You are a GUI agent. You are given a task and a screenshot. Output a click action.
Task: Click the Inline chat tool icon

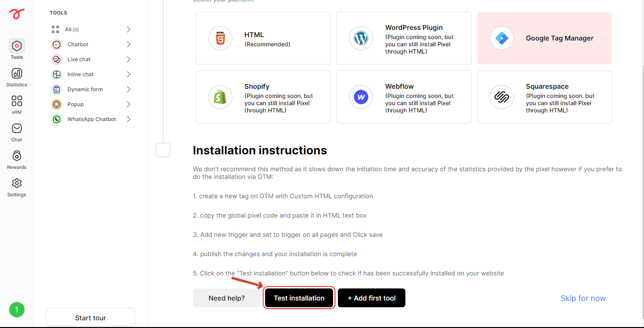tap(57, 74)
